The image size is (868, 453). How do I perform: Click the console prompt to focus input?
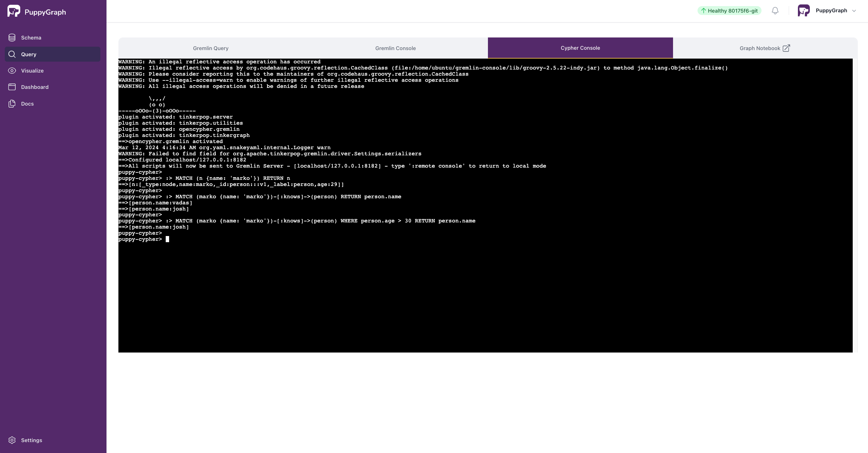tap(167, 239)
